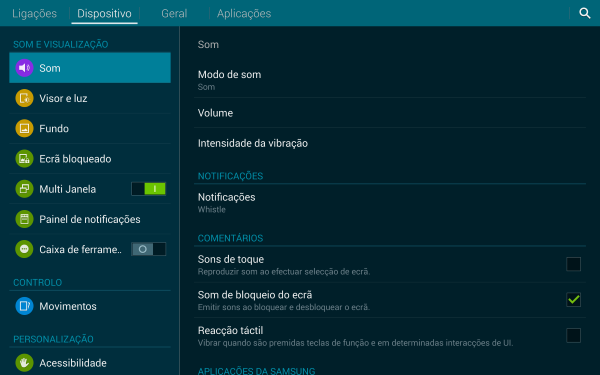Viewport: 600px width, 375px height.
Task: Click the SOM E VISUALIZAÇÃO header
Action: pos(60,44)
